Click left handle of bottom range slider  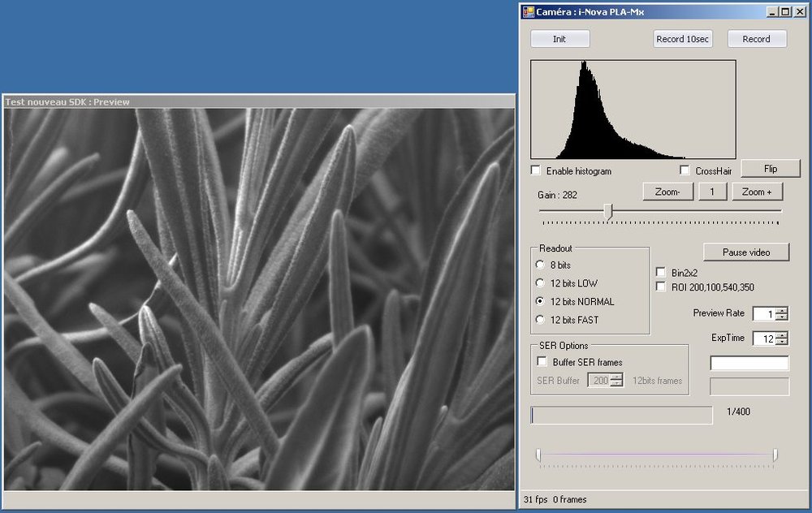click(538, 455)
